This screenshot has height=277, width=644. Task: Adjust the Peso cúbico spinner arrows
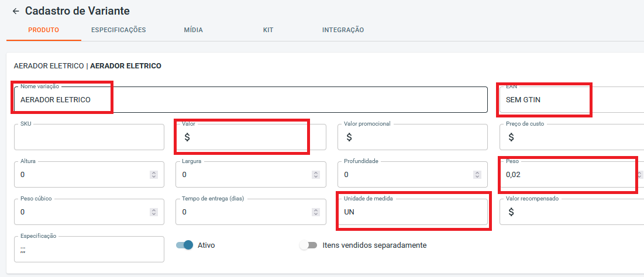click(153, 212)
